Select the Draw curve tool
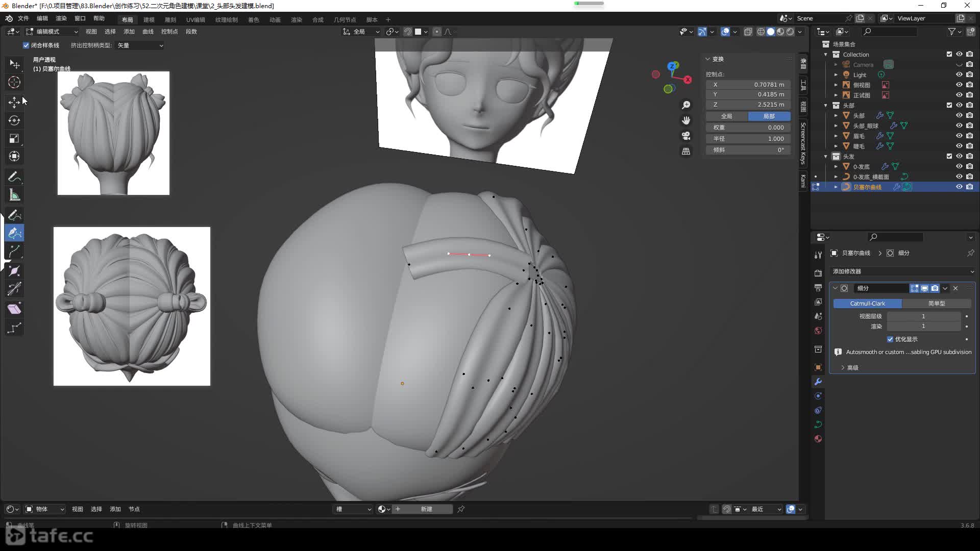The width and height of the screenshot is (980, 551). (x=14, y=215)
